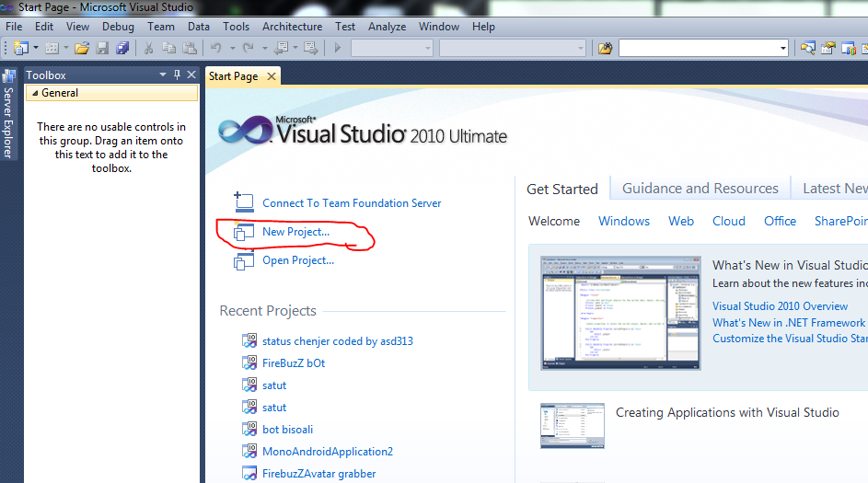
Task: Open the Team menu
Action: [x=160, y=27]
